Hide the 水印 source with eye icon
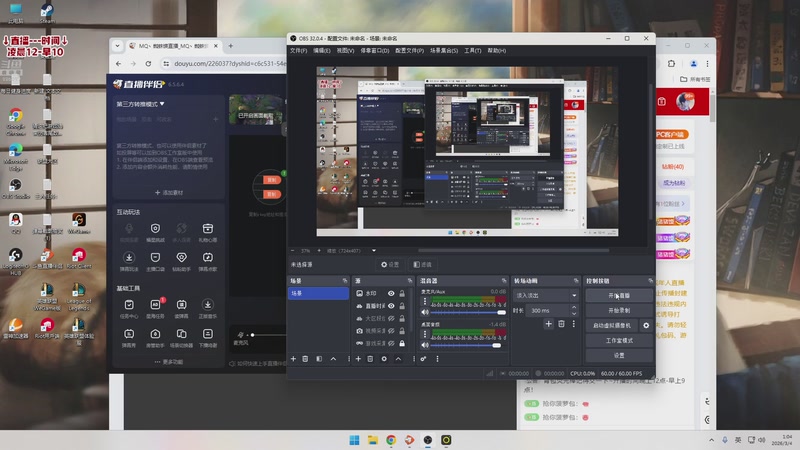Screen dimensions: 800x450 click(x=391, y=293)
